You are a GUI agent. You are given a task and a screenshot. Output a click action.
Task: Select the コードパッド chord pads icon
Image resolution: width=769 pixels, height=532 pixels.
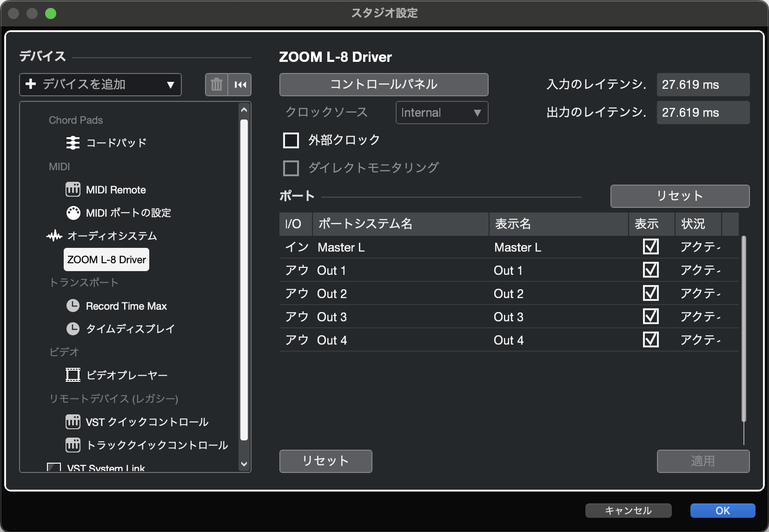coord(73,143)
